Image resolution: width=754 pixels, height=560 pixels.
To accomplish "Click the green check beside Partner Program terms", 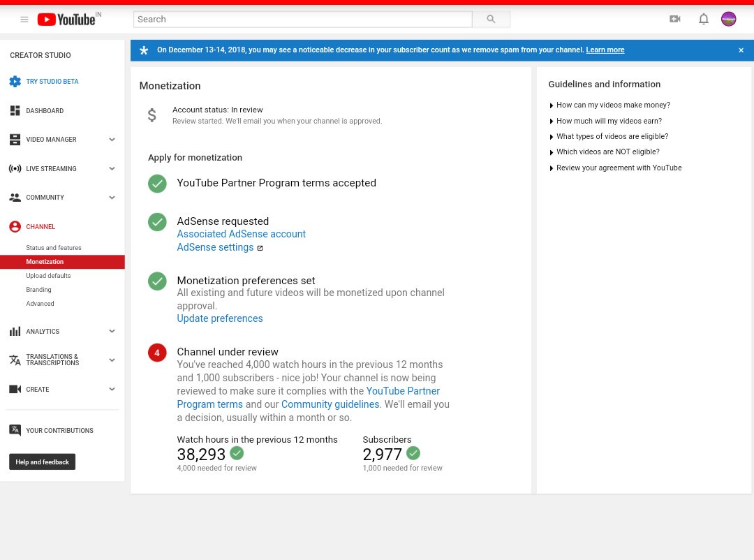I will coord(157,184).
